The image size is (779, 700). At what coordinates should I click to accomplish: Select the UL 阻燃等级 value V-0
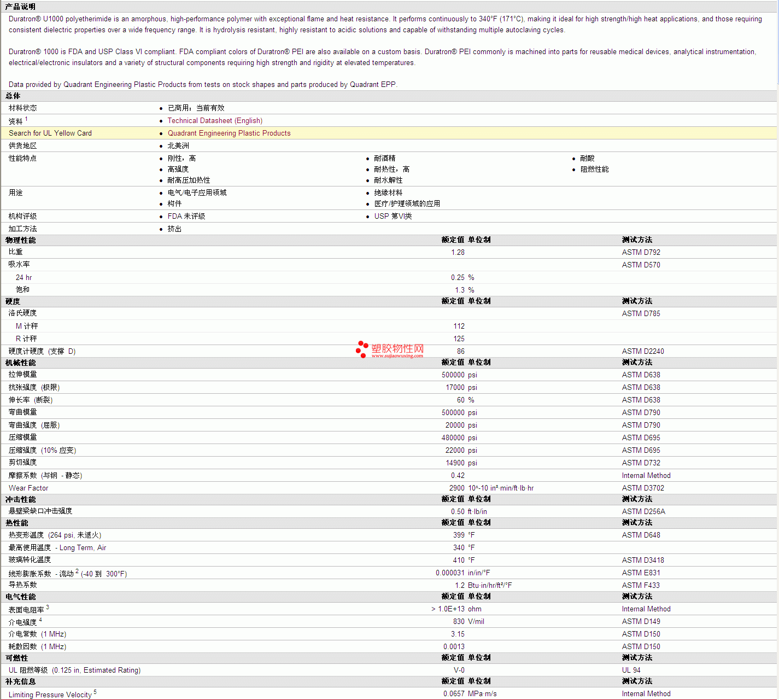point(459,670)
